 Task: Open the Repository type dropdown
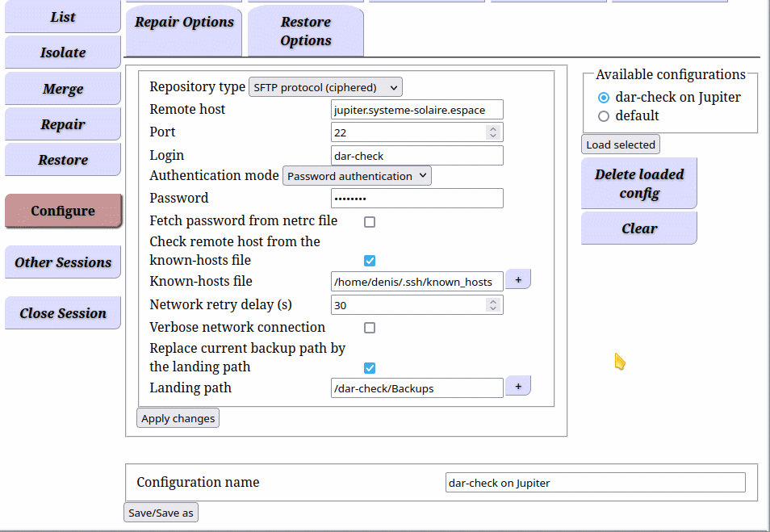point(325,87)
